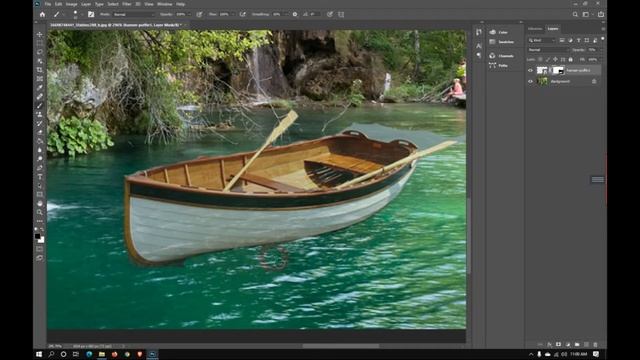Select the Lasso tool

[x=40, y=52]
